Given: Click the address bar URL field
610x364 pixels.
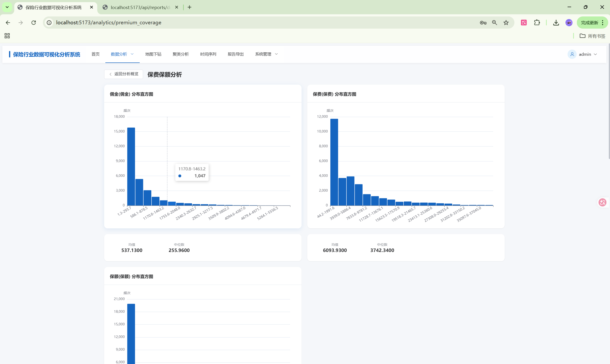Looking at the screenshot, I should [x=245, y=23].
